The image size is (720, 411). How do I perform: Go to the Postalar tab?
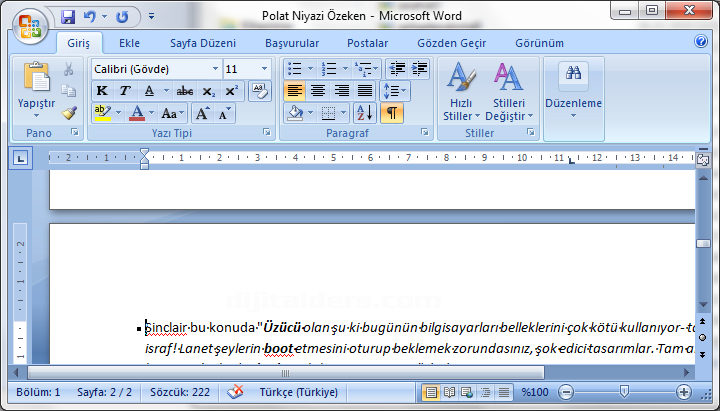tap(367, 43)
